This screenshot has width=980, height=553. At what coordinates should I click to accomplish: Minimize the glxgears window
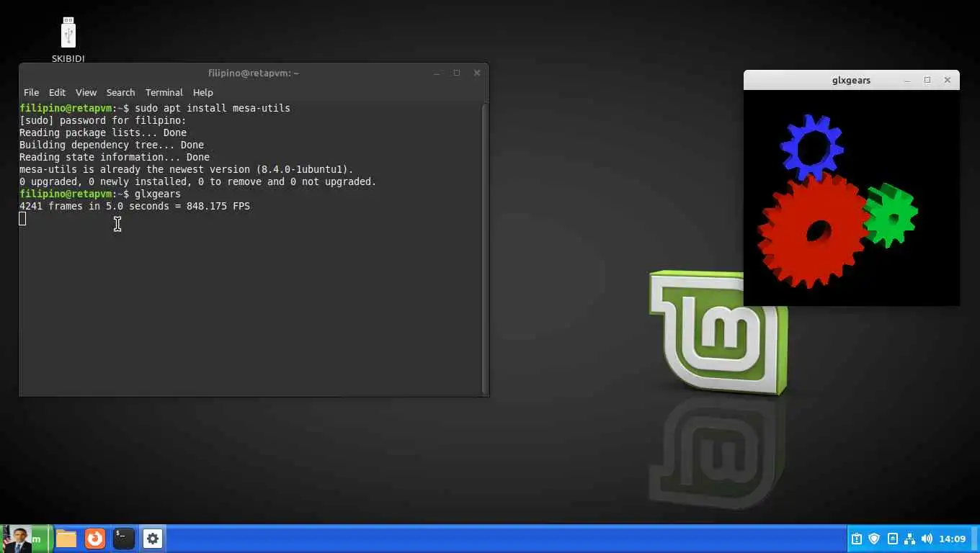click(907, 80)
